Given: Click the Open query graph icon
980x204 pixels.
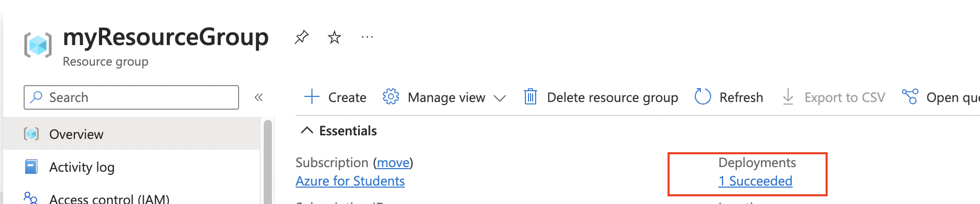Looking at the screenshot, I should pyautogui.click(x=910, y=97).
